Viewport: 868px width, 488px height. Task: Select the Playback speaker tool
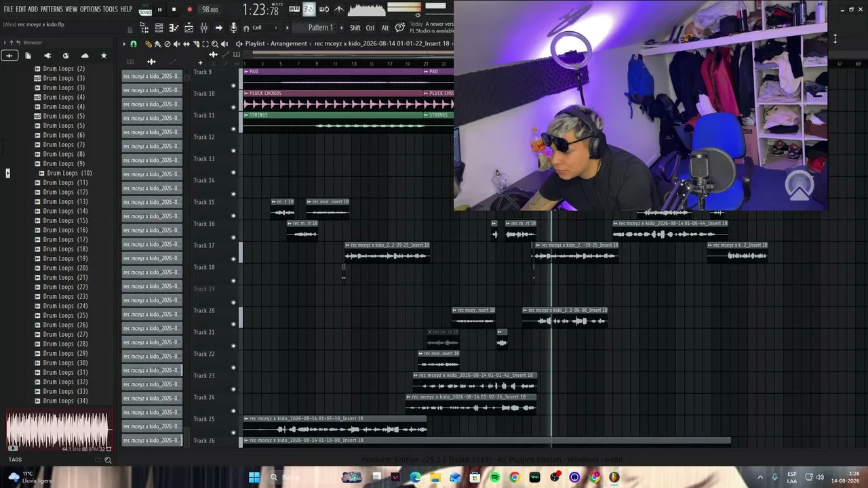pos(224,44)
